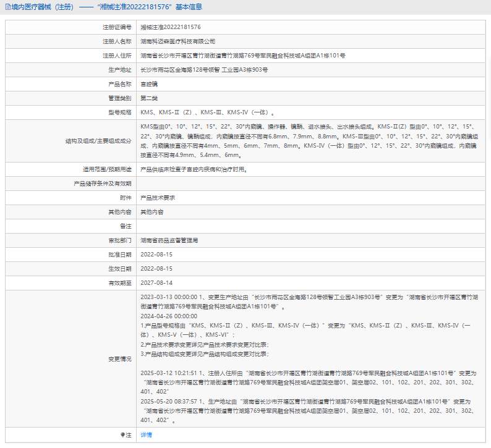Click the 注册证编号 label
This screenshot has width=491, height=448.
pos(117,27)
